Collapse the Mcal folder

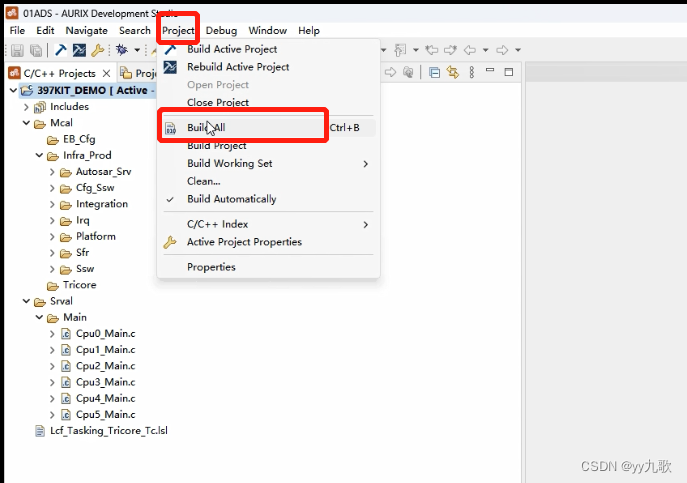click(26, 123)
